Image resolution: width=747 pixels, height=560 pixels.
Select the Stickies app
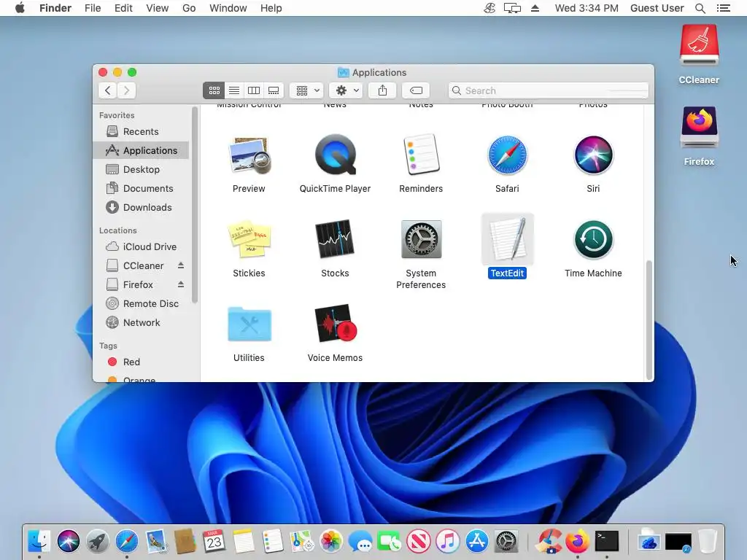pyautogui.click(x=249, y=239)
